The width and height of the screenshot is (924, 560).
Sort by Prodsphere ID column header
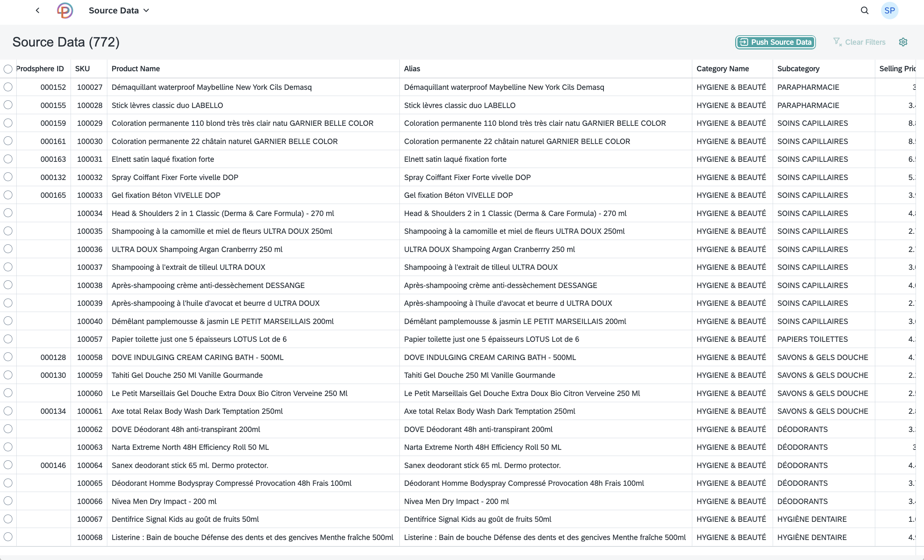pos(40,69)
